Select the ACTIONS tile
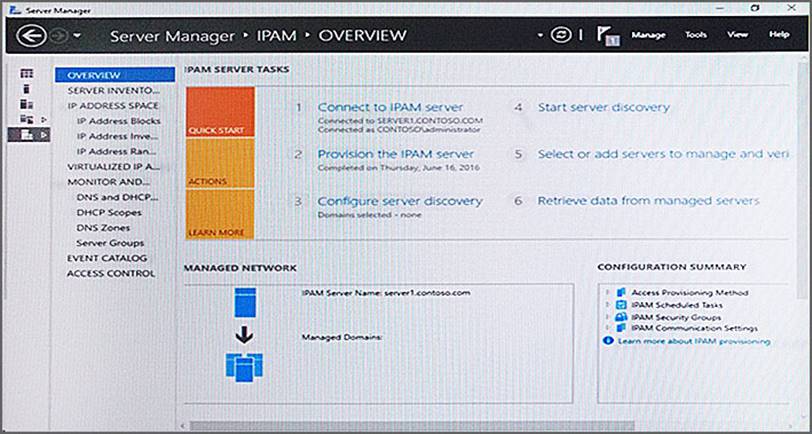Viewport: 812px width, 434px height. click(220, 164)
